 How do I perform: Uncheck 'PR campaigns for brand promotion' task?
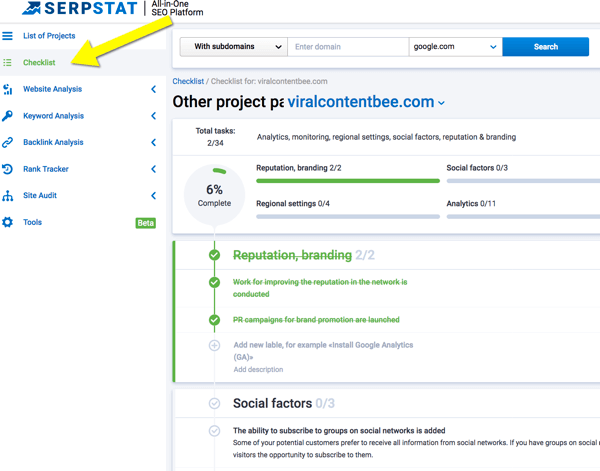(214, 320)
